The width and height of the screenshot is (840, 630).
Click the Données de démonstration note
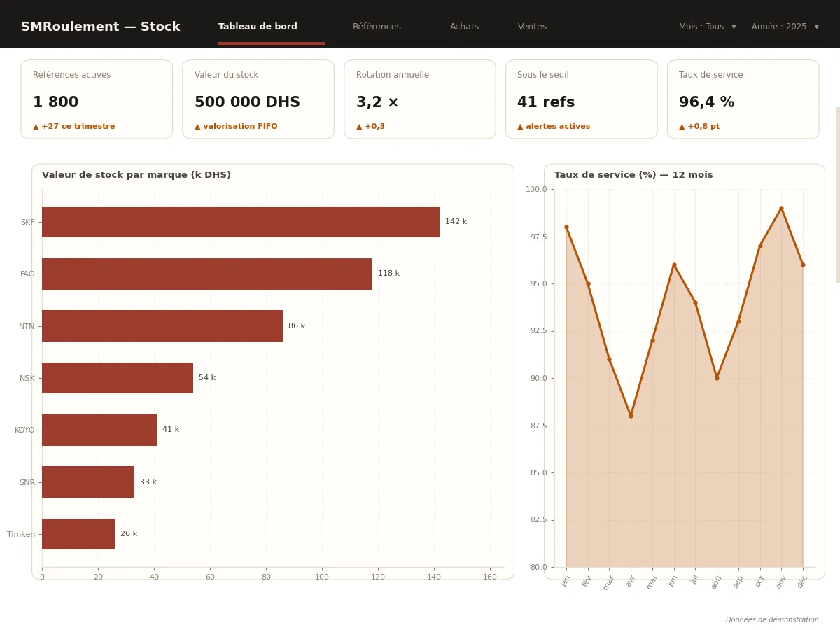click(x=772, y=620)
